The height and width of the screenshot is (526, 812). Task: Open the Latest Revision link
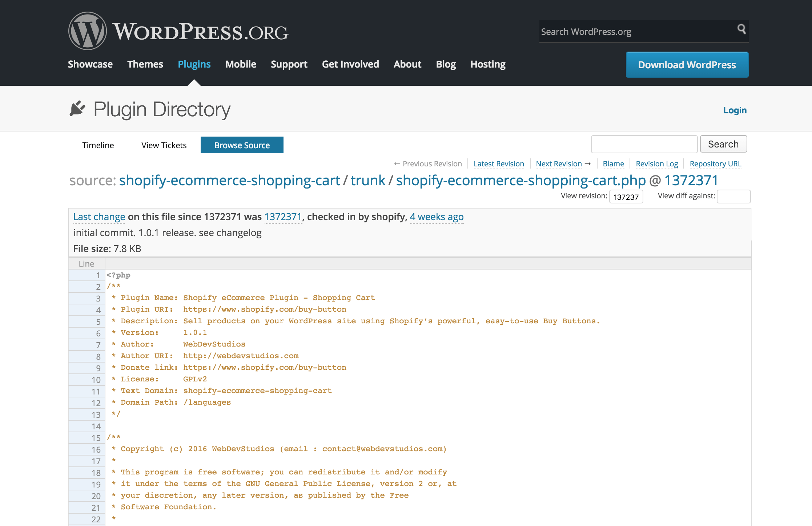(x=499, y=164)
